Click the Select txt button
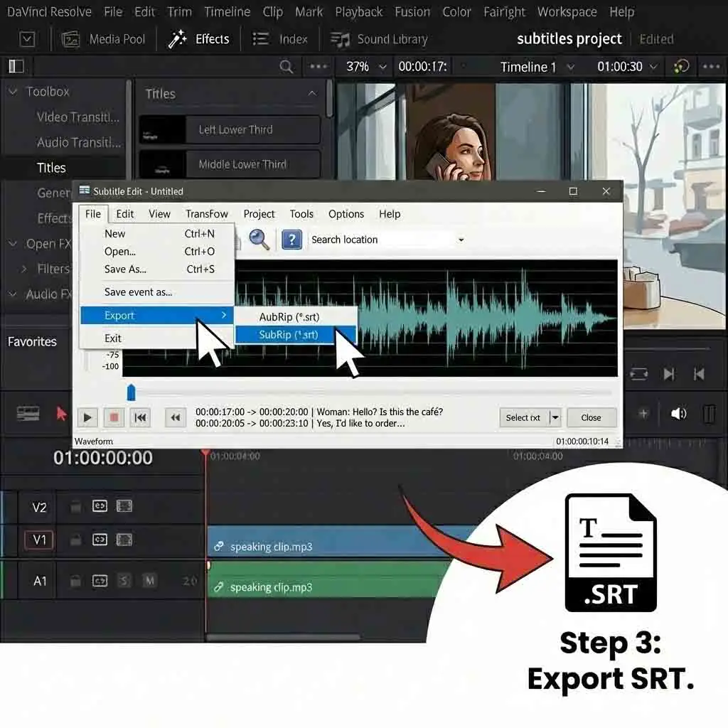Viewport: 728px width, 728px height. [x=524, y=417]
